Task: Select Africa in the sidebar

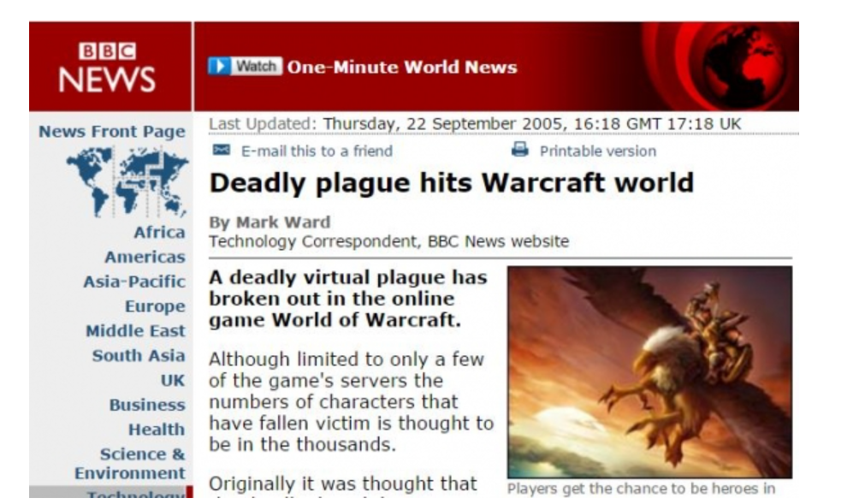Action: click(x=159, y=233)
